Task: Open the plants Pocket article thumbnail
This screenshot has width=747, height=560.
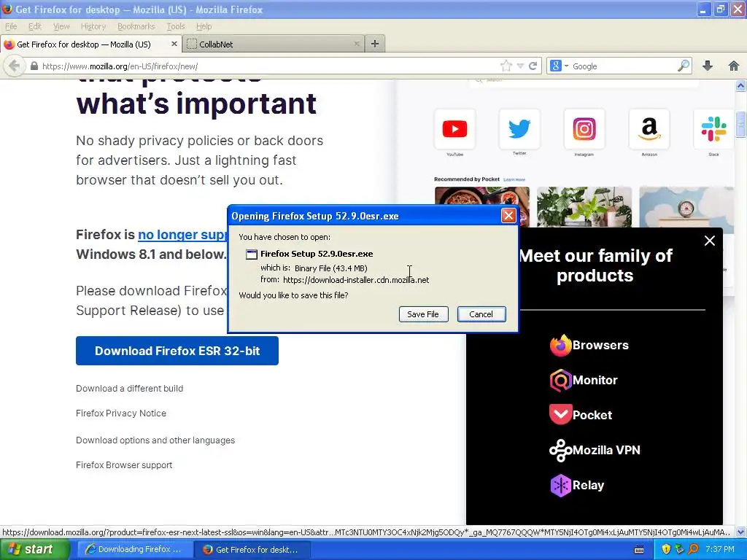Action: 584,206
